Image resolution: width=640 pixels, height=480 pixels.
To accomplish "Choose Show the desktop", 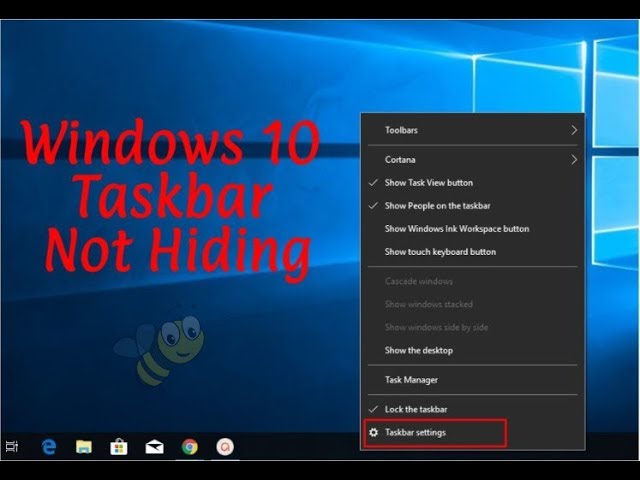I will click(x=473, y=350).
